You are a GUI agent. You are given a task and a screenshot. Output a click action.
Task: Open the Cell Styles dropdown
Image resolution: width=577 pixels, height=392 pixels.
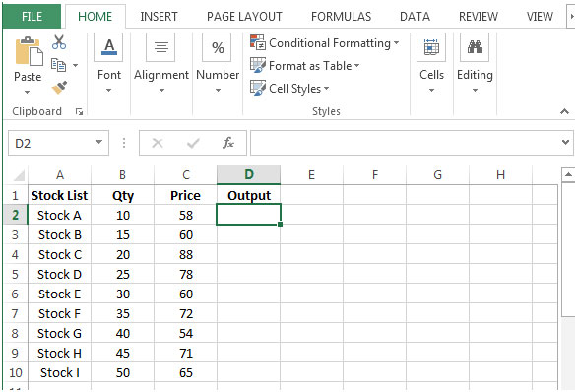click(x=326, y=89)
